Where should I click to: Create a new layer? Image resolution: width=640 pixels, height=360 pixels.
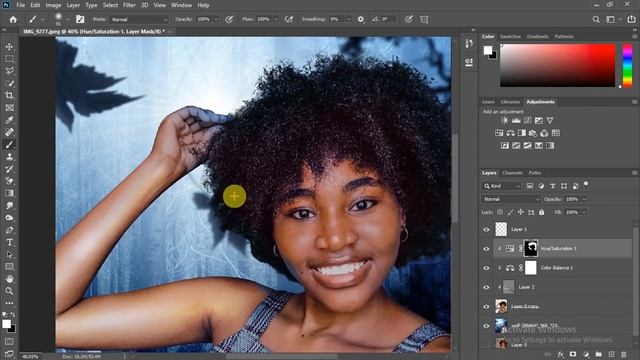point(611,354)
